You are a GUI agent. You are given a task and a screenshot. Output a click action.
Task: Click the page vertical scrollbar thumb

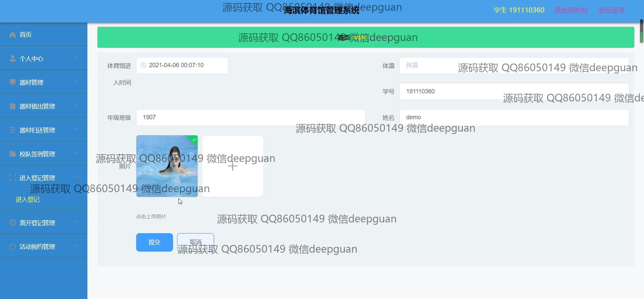(641, 31)
